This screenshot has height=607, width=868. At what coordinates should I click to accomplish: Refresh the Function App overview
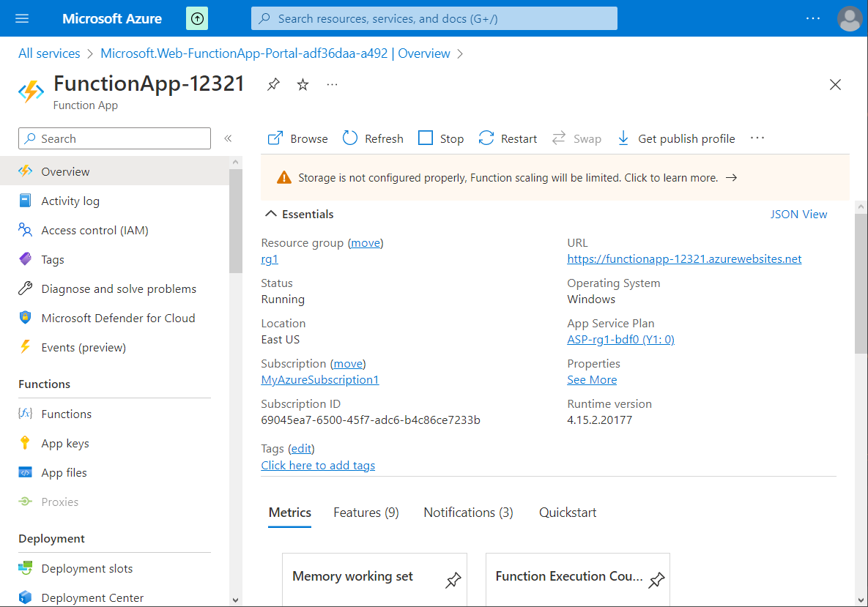(x=373, y=138)
